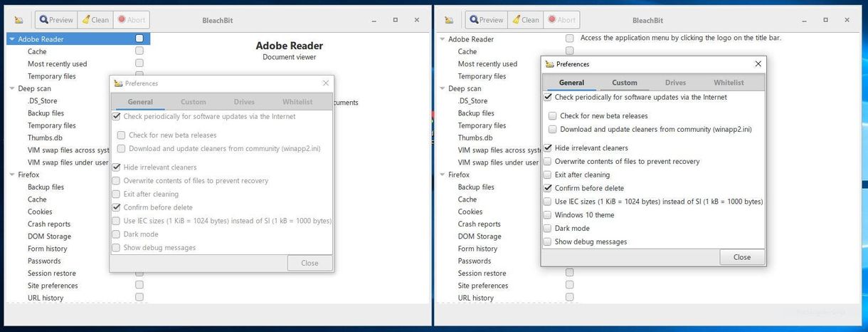Screen dimensions: 868x332
Task: Enable 'Show debug messages' in right Preferences
Action: pos(548,242)
